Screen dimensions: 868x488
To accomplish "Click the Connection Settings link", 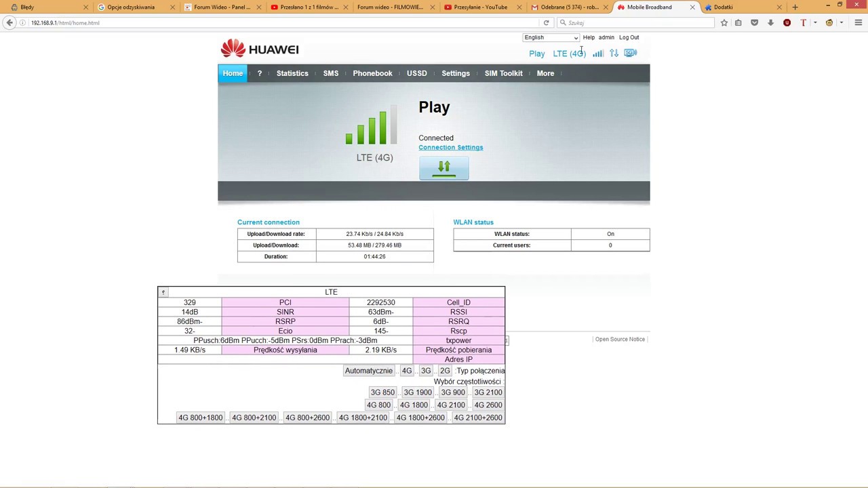I will (x=451, y=147).
